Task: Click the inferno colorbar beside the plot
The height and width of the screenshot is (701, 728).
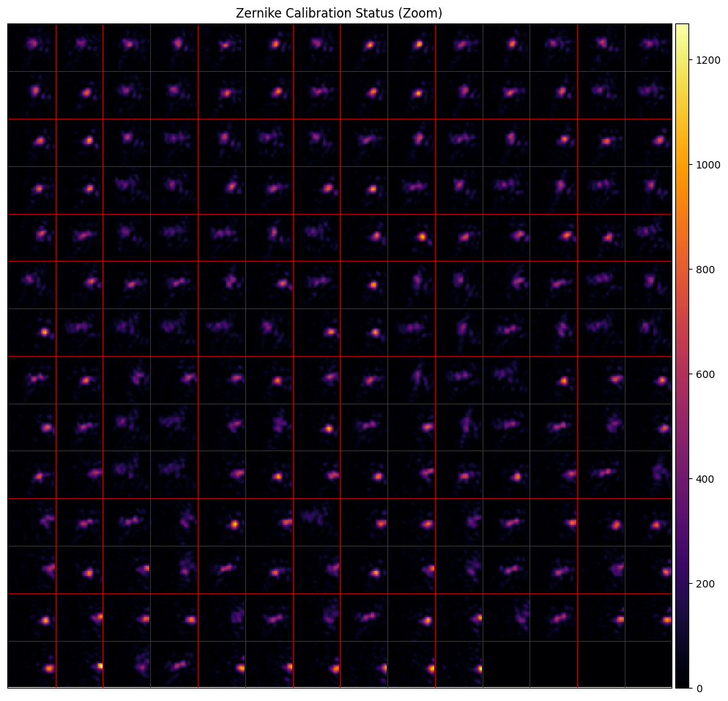Action: coord(682,355)
